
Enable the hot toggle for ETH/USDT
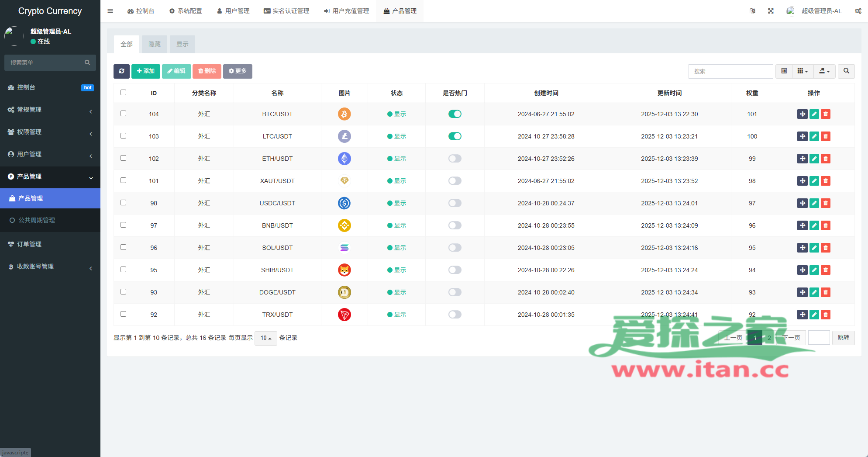click(x=455, y=158)
